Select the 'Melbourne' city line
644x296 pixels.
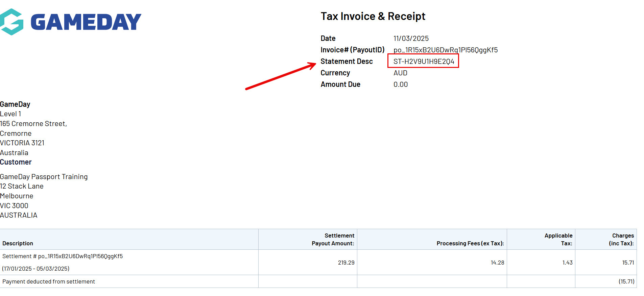coord(17,196)
